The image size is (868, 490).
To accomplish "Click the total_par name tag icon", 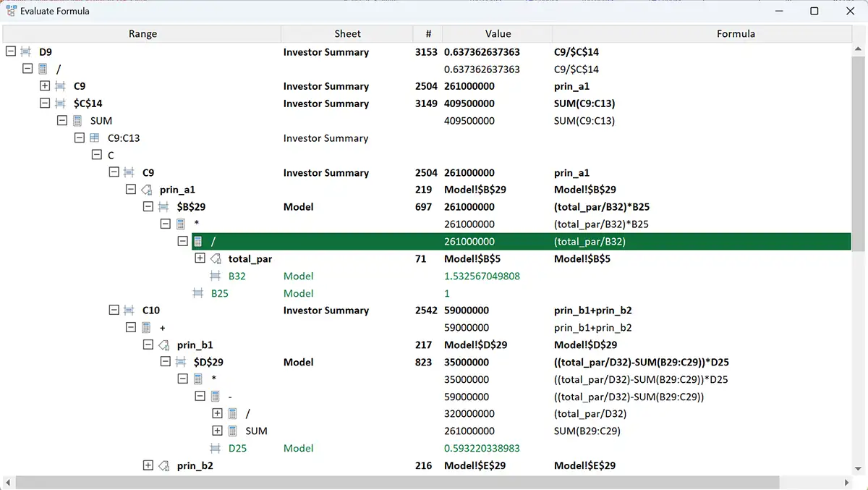I will point(216,258).
